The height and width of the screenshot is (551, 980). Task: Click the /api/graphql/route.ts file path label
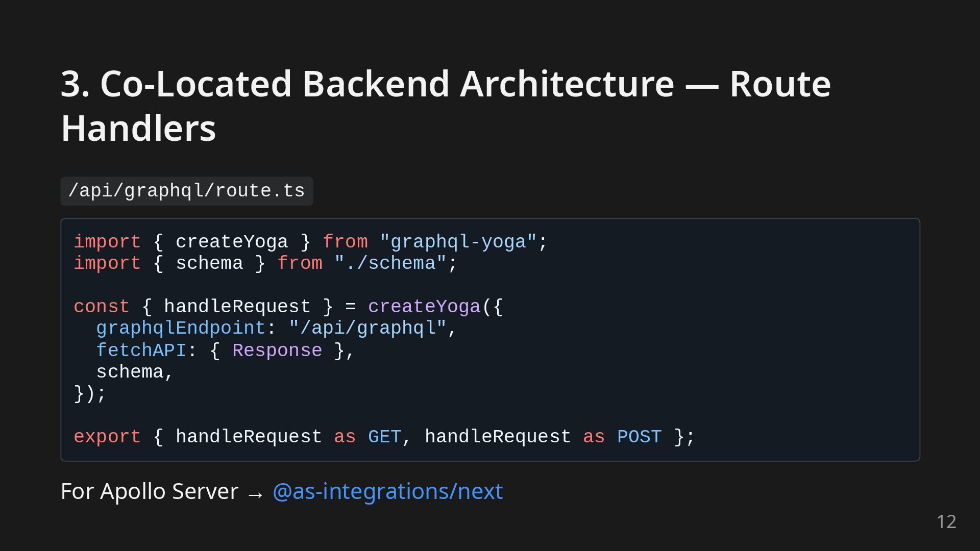coord(186,191)
